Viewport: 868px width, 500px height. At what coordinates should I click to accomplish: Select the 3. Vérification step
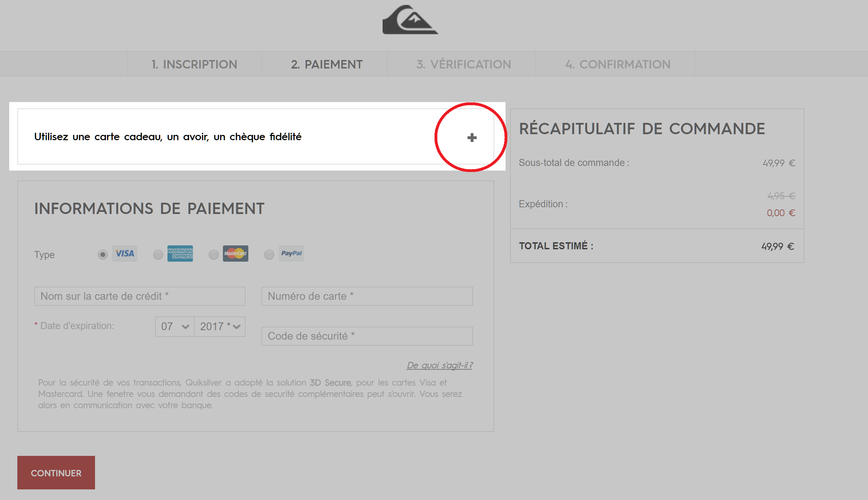click(x=463, y=64)
